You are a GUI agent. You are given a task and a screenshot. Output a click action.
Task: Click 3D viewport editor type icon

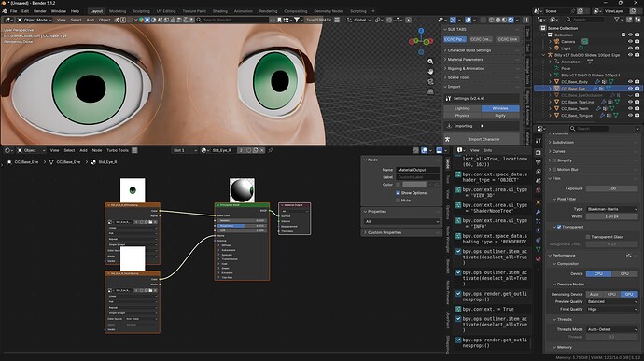pos(8,20)
